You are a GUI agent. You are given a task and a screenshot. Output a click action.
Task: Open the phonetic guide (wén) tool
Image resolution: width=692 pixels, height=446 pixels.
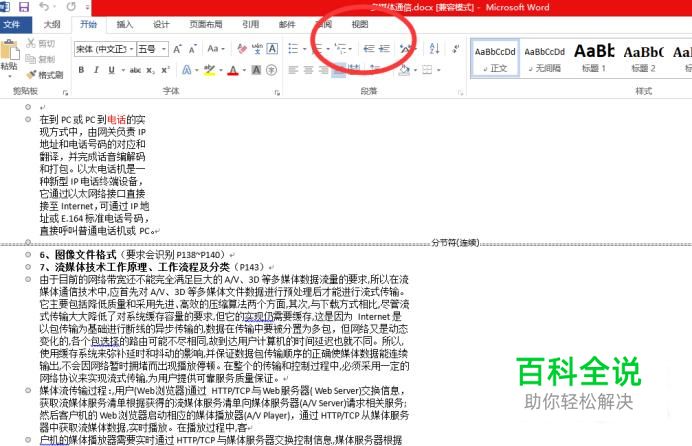(257, 49)
